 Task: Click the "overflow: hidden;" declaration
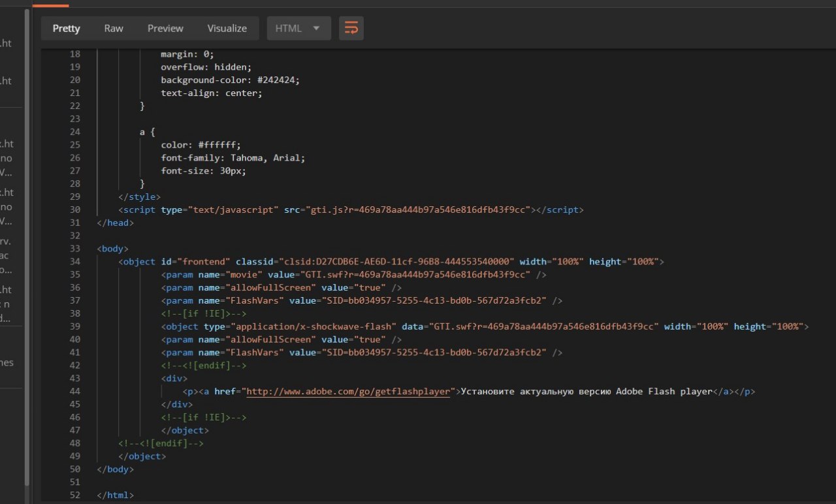(206, 67)
